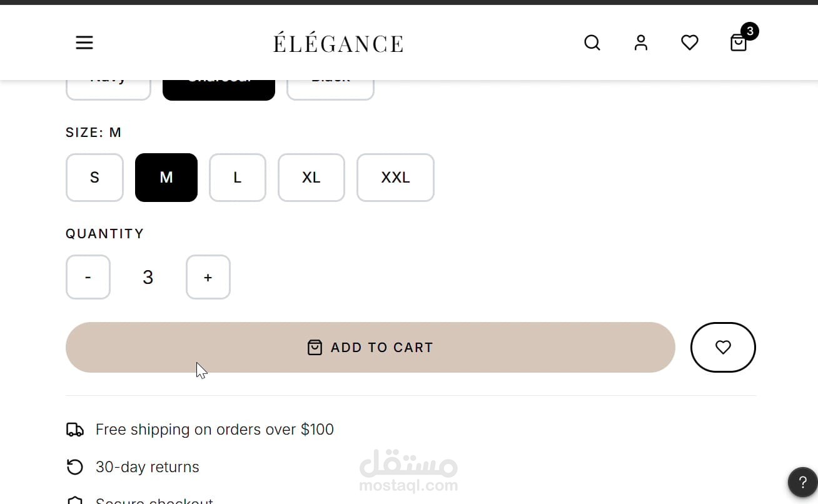Click the quantity value 3
Image resolution: width=818 pixels, height=504 pixels.
coord(148,277)
